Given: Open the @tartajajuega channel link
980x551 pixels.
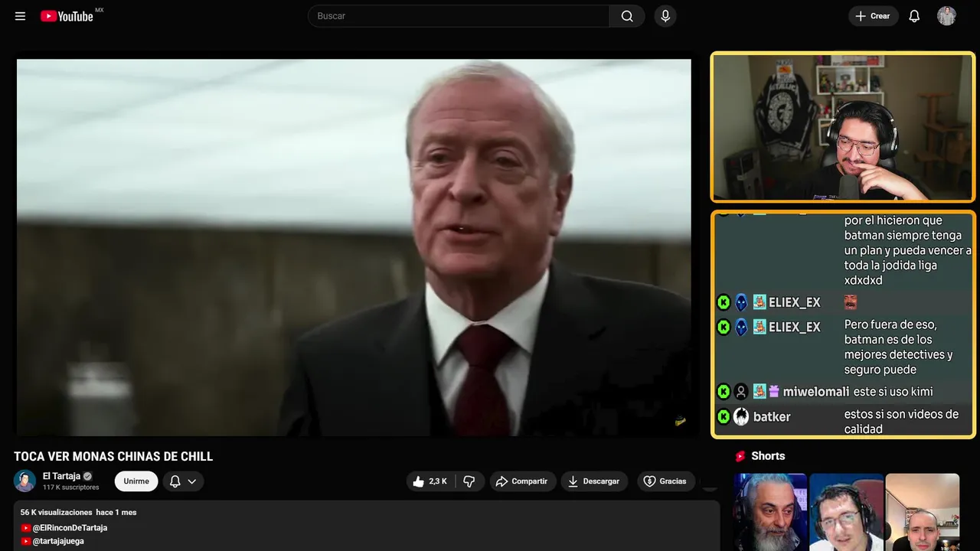Looking at the screenshot, I should click(x=58, y=541).
